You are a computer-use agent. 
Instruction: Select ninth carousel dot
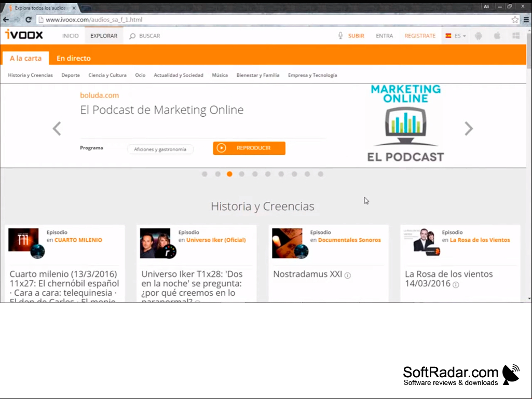(307, 174)
